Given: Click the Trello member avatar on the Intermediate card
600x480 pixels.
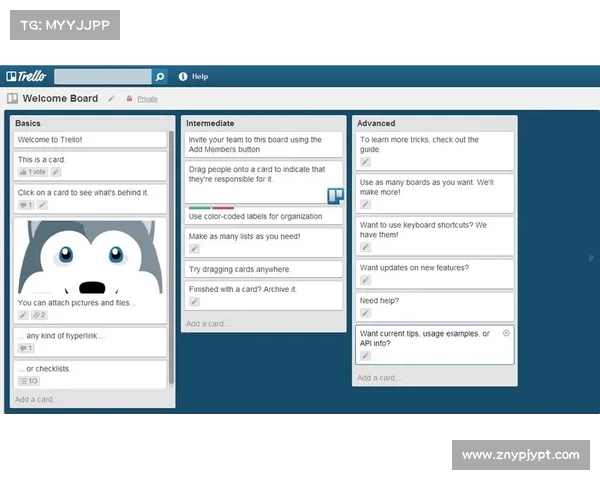Looking at the screenshot, I should [x=336, y=195].
